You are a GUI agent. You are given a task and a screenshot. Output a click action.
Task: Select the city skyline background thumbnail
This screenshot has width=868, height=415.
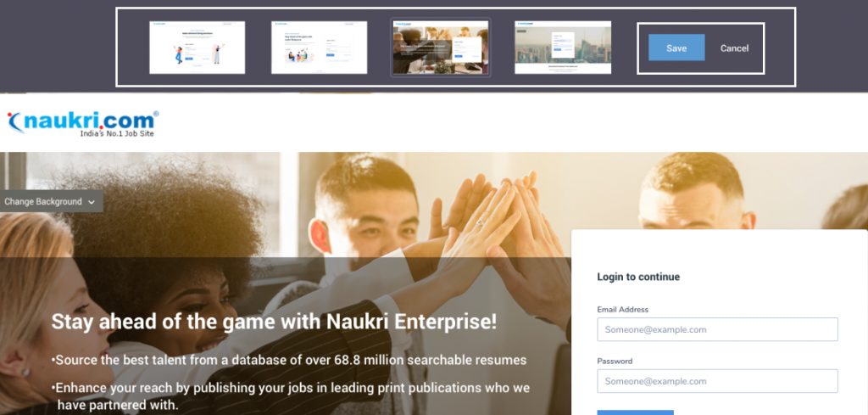563,47
